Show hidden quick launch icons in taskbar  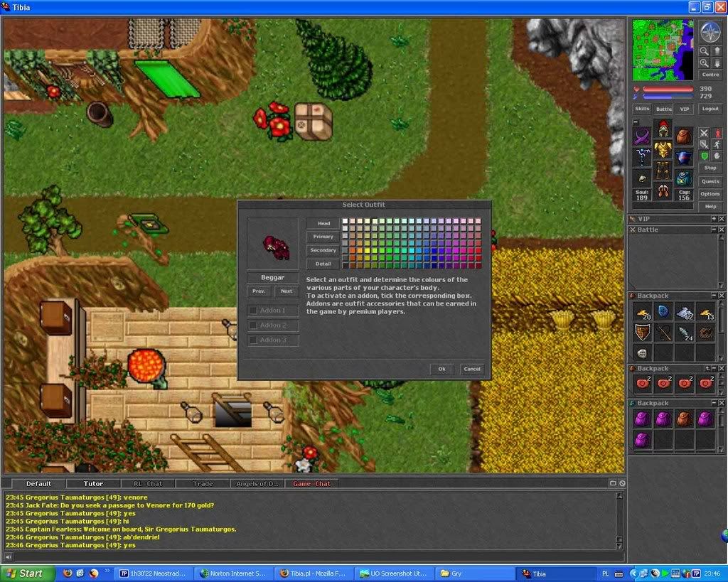[x=108, y=571]
